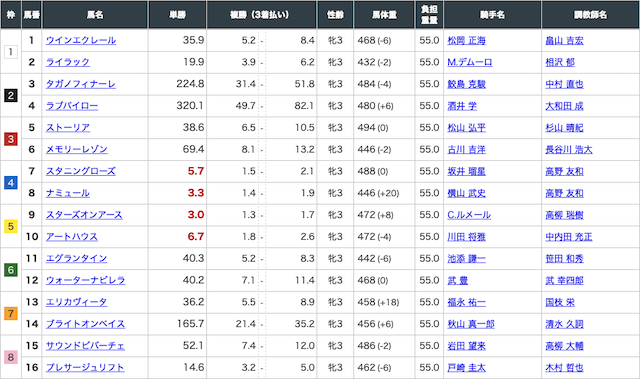Open horse link ウインエクレール
Viewport: 640px width, 379px height.
(x=81, y=40)
